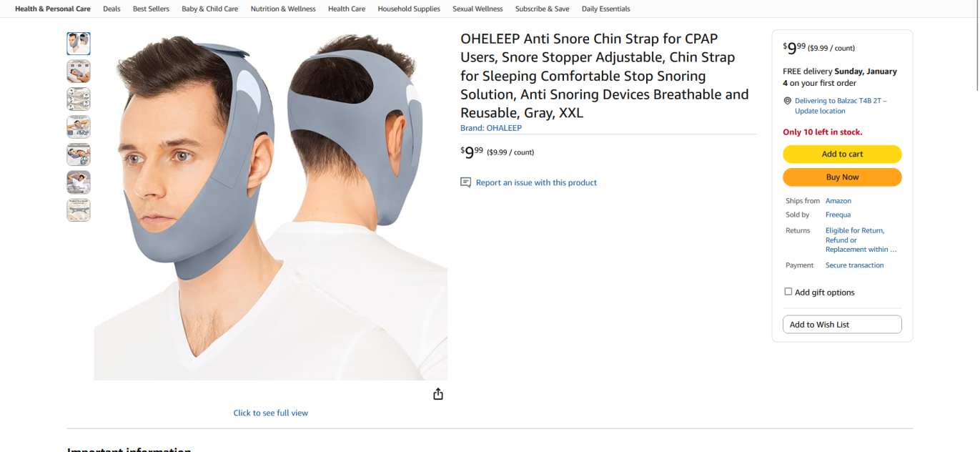Screen dimensions: 980x452
Task: Select the fourth product thumbnail image
Action: pos(79,127)
